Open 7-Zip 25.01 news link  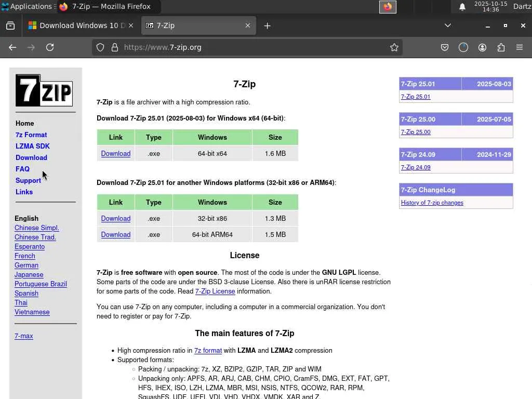(x=416, y=97)
